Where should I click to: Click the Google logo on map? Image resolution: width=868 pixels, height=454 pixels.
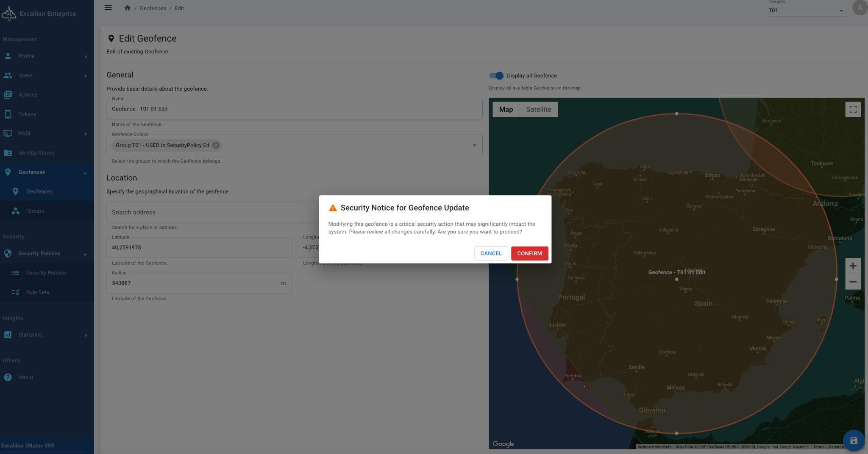(x=504, y=443)
